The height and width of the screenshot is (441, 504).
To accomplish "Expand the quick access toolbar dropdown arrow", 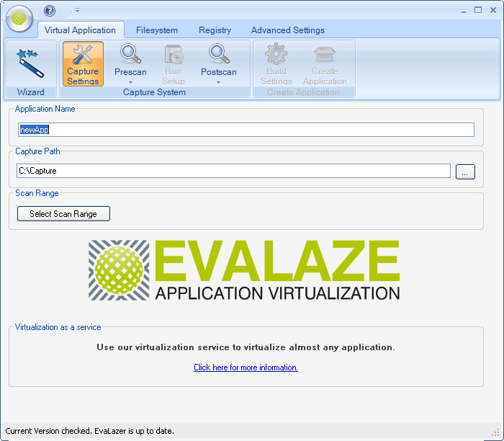I will point(77,10).
